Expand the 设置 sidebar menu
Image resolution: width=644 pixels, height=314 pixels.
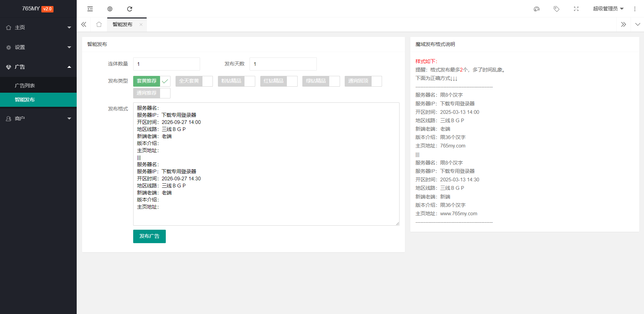pyautogui.click(x=38, y=47)
